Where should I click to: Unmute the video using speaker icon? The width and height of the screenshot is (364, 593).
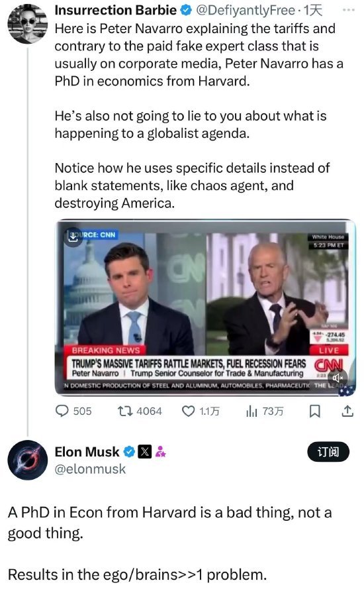coord(337,378)
